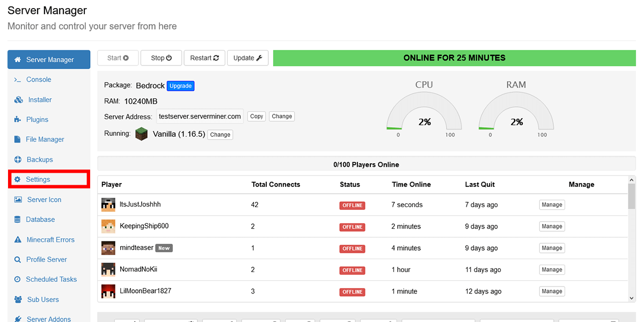Click the Total Connects column header
644x322 pixels.
tap(276, 185)
